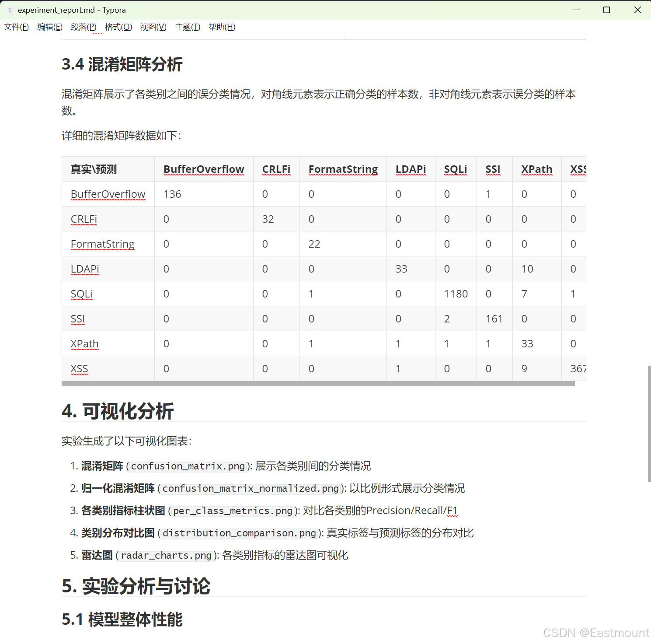Click the LDAPi column header

click(411, 169)
